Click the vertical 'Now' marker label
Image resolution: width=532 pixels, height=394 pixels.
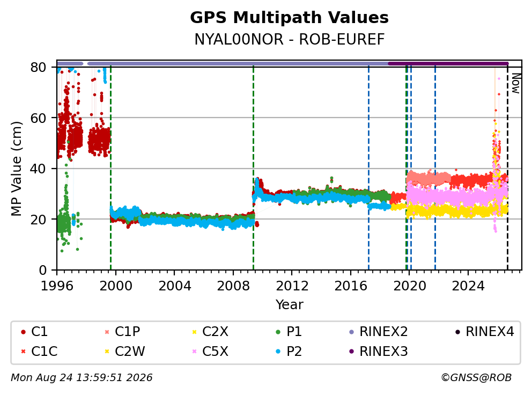[x=516, y=84]
